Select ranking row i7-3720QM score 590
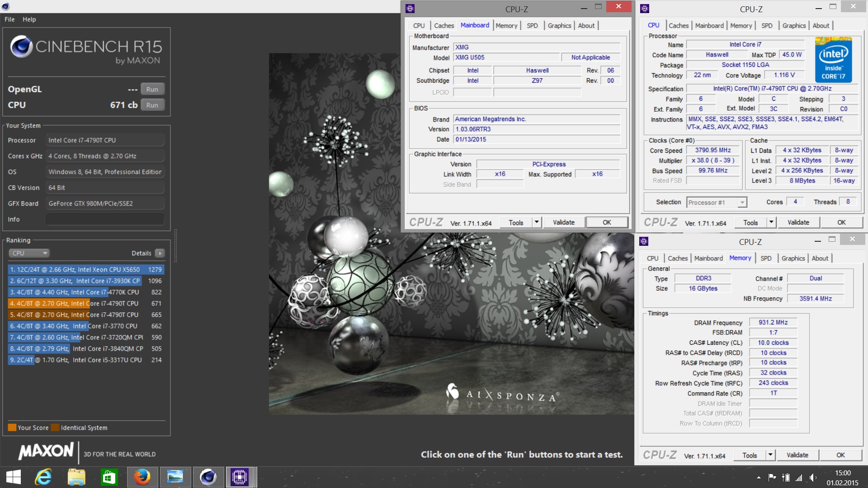Screen dimensions: 868x488 pos(86,337)
